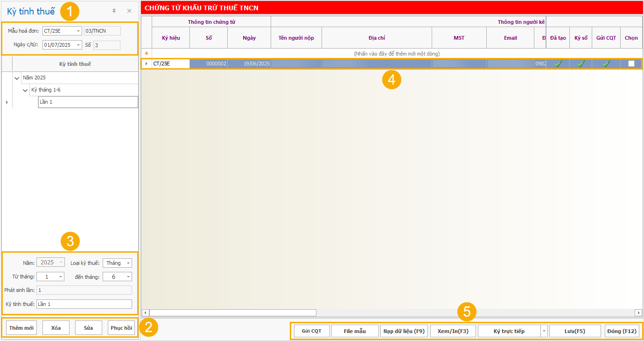
Task: Click the Chọn column header
Action: click(x=631, y=38)
